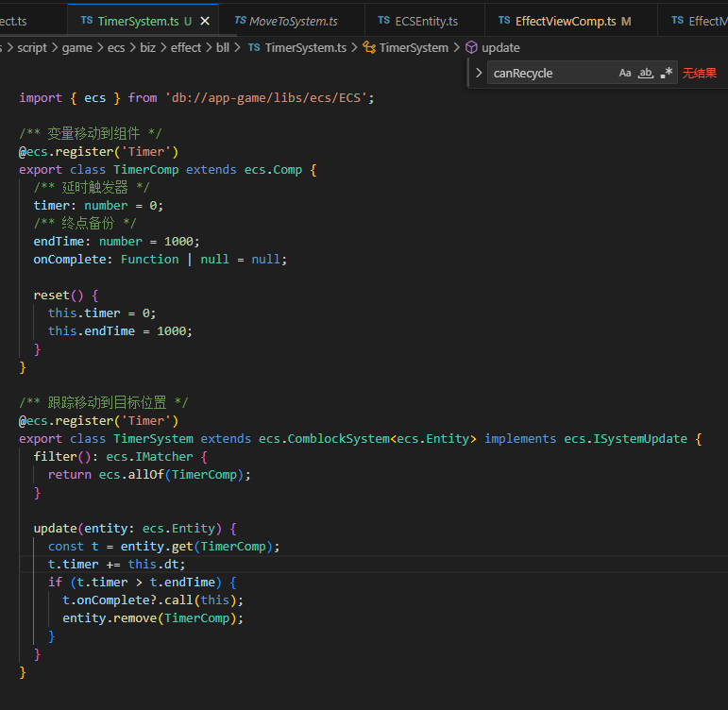Toggle Match Case in find widget
Viewport: 728px width, 710px height.
pyautogui.click(x=625, y=73)
